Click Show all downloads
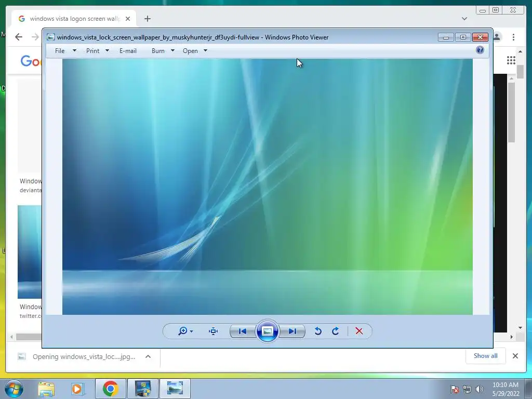This screenshot has height=399, width=532. (486, 355)
